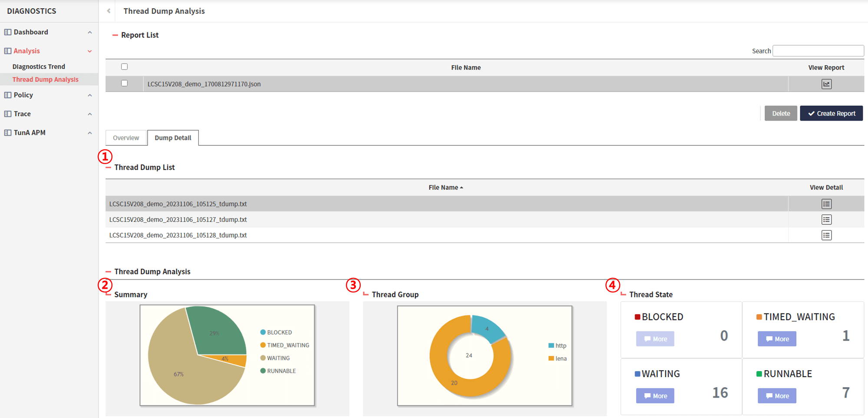Collapse the Analysis menu chevron
Viewport: 868px width, 418px height.
[x=90, y=51]
